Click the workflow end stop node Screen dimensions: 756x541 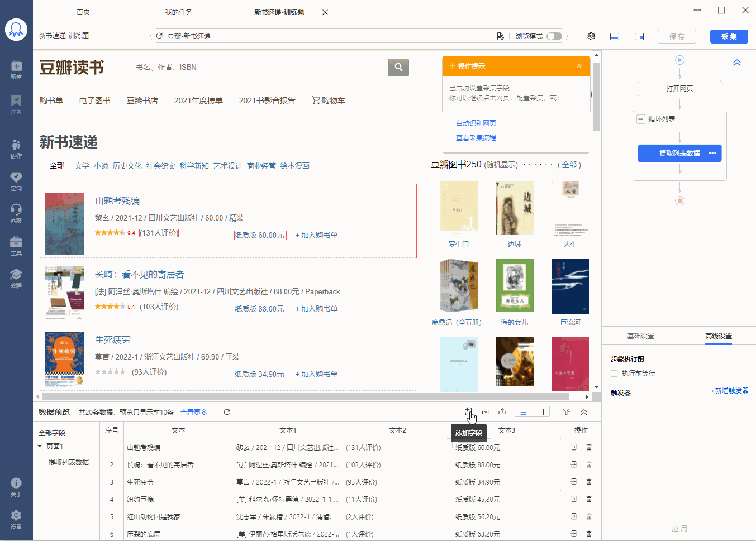(679, 200)
